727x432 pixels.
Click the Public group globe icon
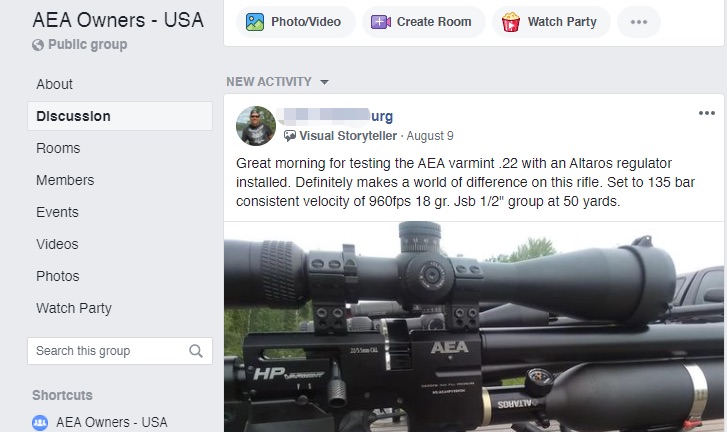click(38, 45)
